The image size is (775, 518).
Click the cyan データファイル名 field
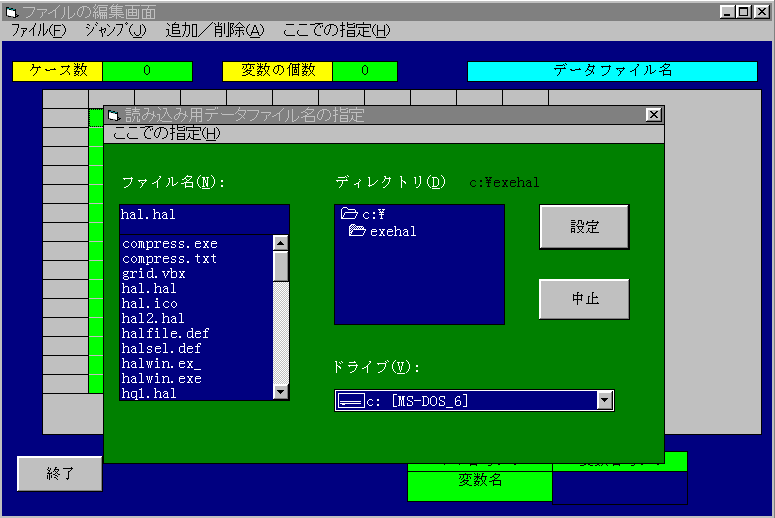(612, 71)
